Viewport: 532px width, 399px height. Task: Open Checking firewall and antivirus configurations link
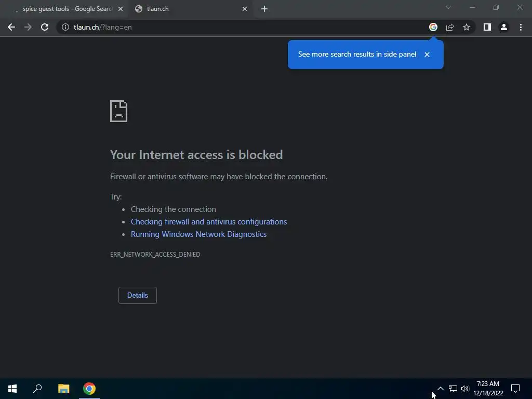[208, 222]
